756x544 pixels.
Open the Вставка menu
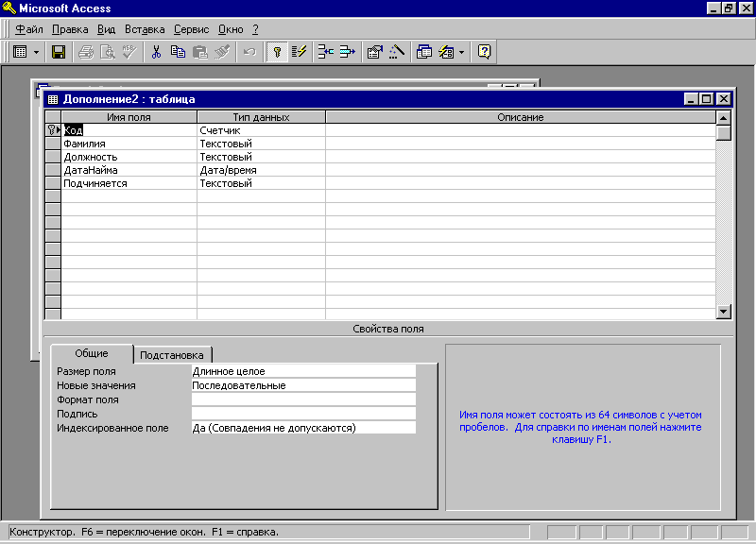pyautogui.click(x=145, y=29)
